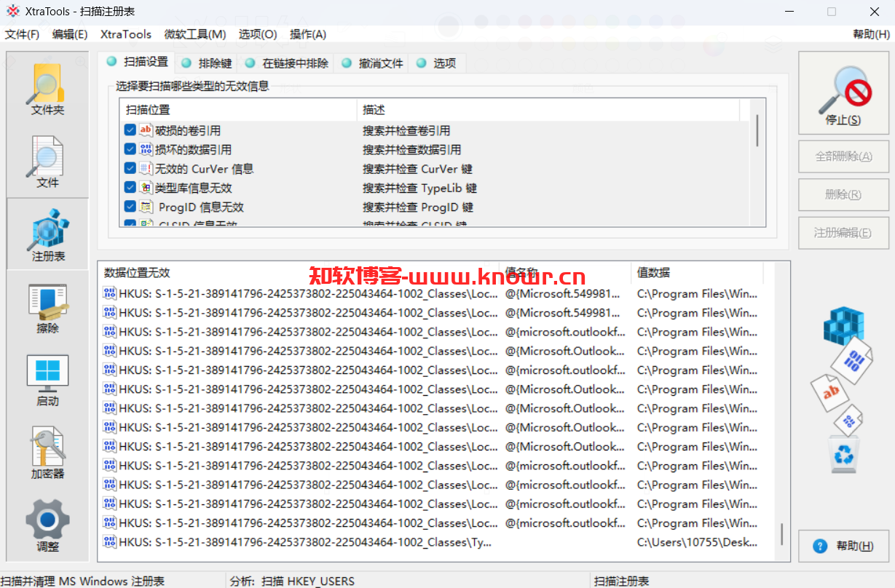Switch to the 排除键 tab

(206, 63)
